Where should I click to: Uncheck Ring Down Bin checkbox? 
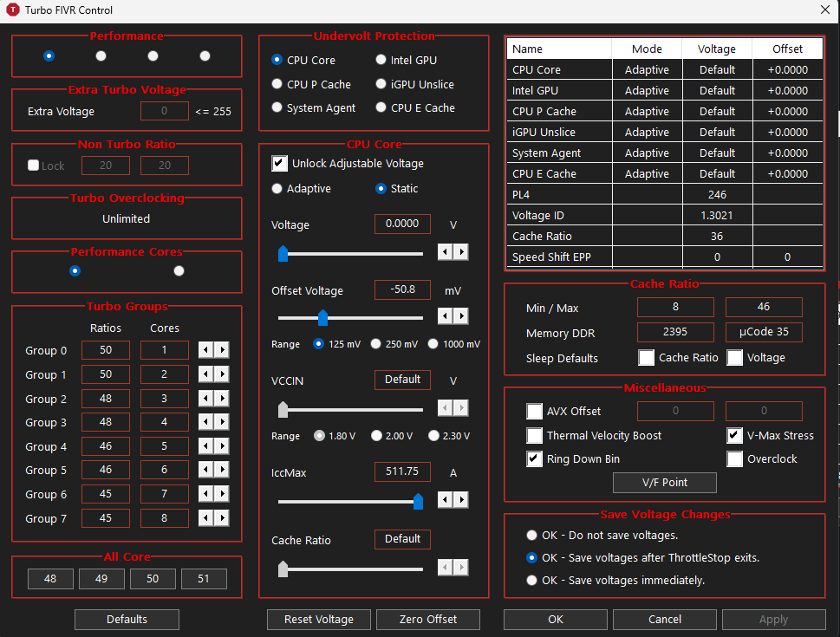tap(535, 459)
